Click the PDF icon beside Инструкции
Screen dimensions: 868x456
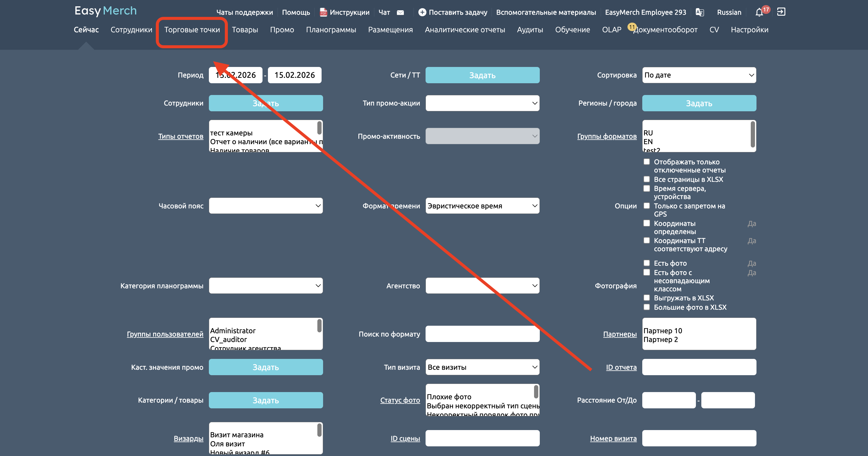pyautogui.click(x=323, y=12)
